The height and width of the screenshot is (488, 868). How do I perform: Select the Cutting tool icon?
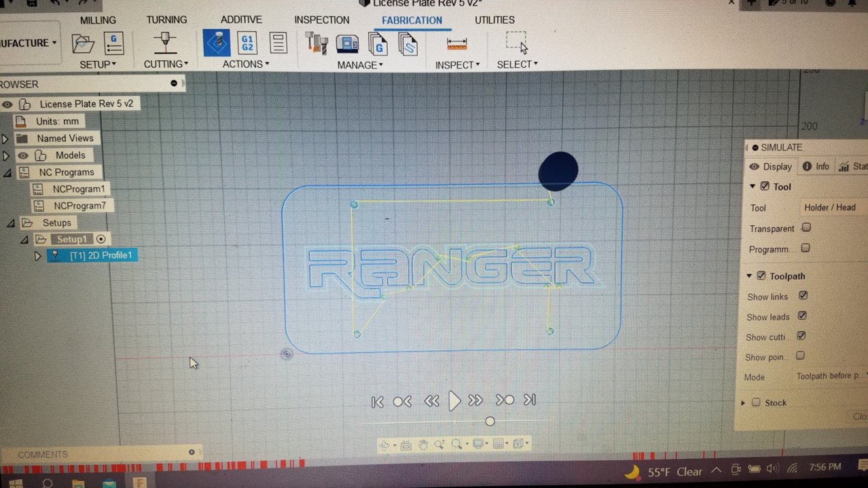click(x=164, y=43)
